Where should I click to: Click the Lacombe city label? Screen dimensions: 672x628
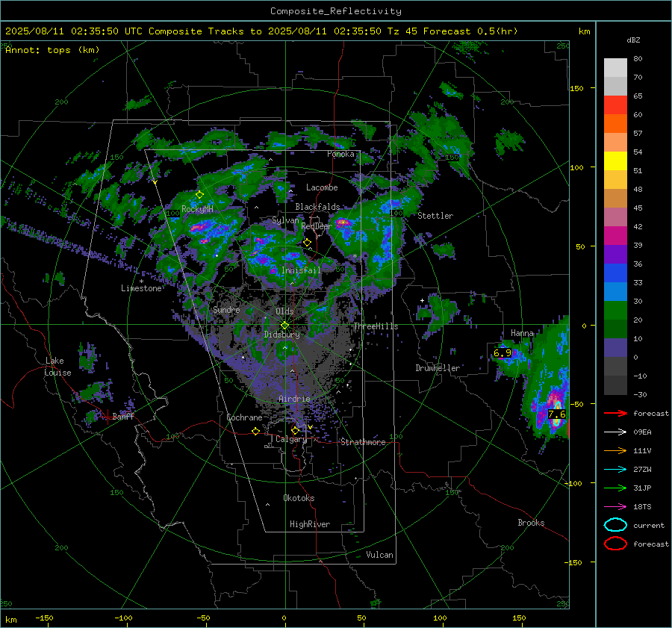coord(322,187)
